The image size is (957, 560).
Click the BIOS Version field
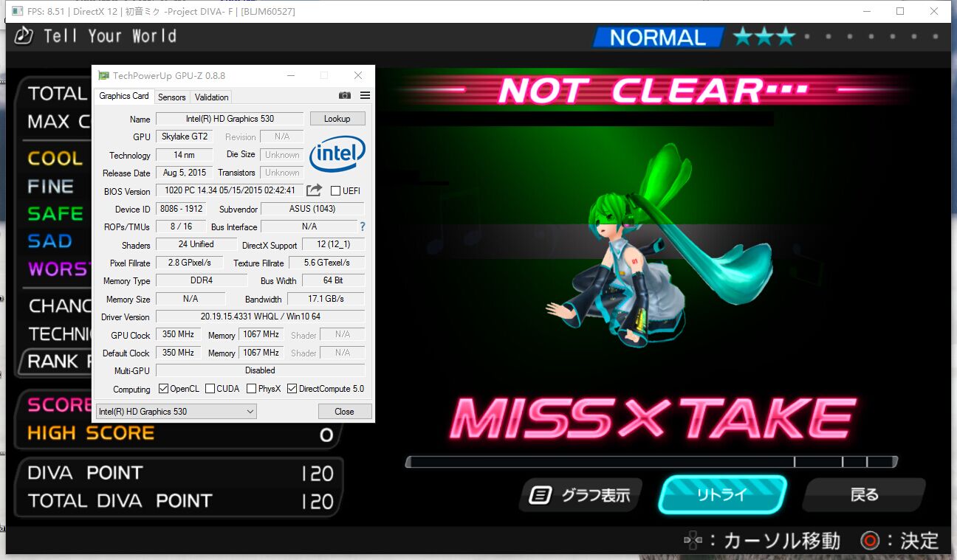[230, 190]
